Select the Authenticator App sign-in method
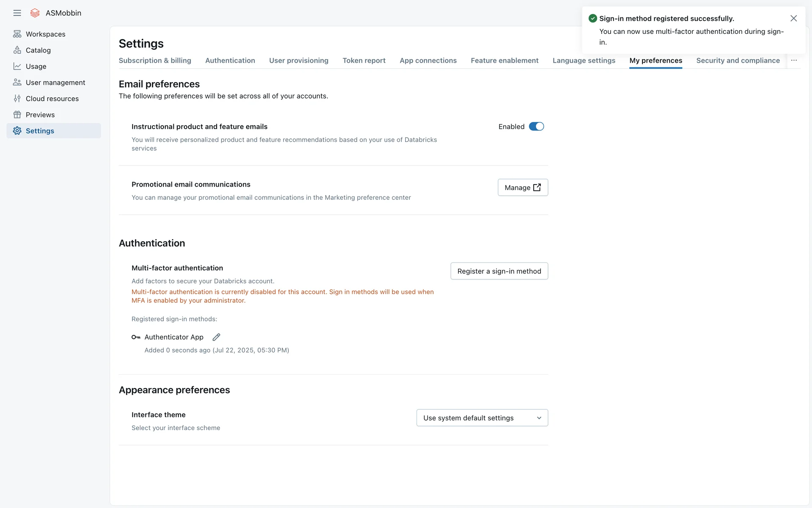The height and width of the screenshot is (508, 812). tap(174, 337)
